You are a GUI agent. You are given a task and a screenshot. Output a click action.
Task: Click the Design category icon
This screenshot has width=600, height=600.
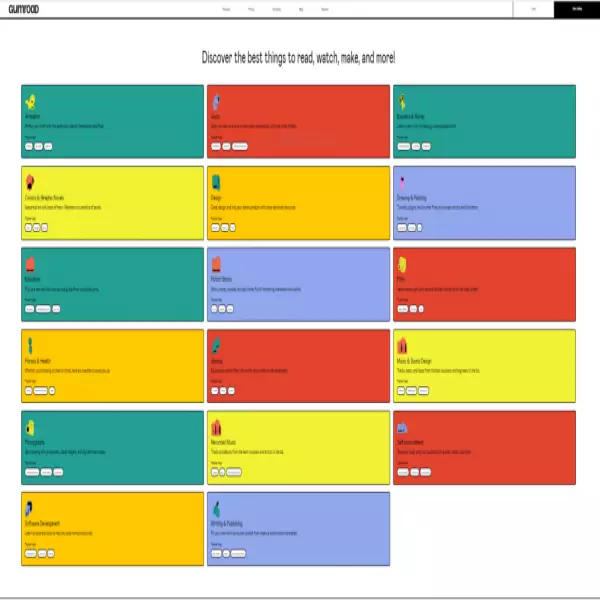click(216, 182)
